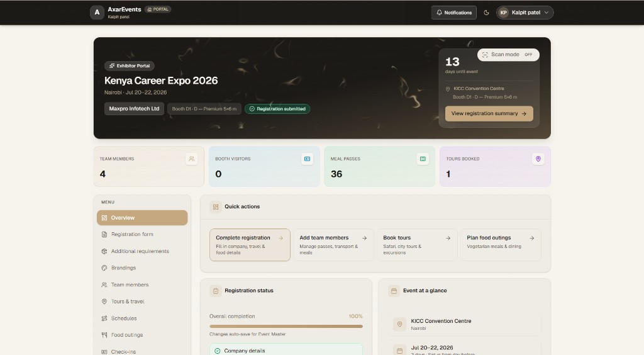Screen dimensions: 644x355
Task: Click the Schedules sidebar icon
Action: coord(104,318)
